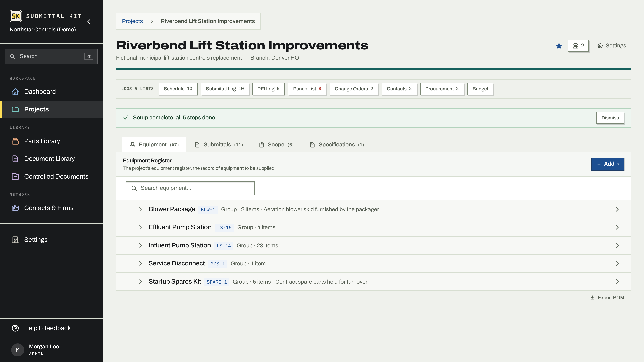Toggle the favorite star for this project
The image size is (644, 362).
click(x=559, y=46)
